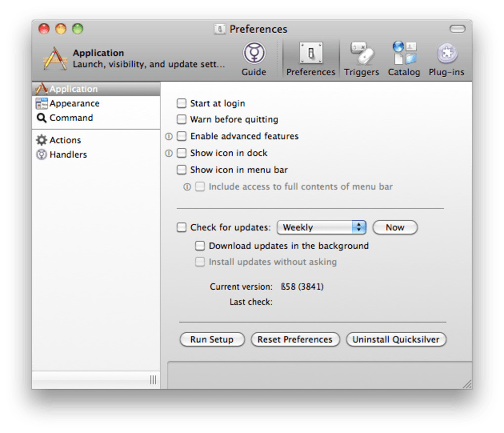
Task: Click the small icon in the window title
Action: (x=220, y=29)
